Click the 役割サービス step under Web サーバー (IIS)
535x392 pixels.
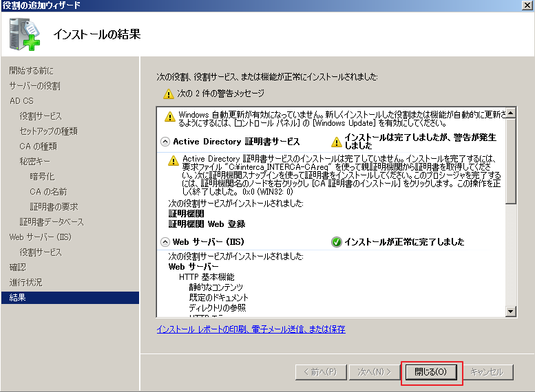coord(41,252)
